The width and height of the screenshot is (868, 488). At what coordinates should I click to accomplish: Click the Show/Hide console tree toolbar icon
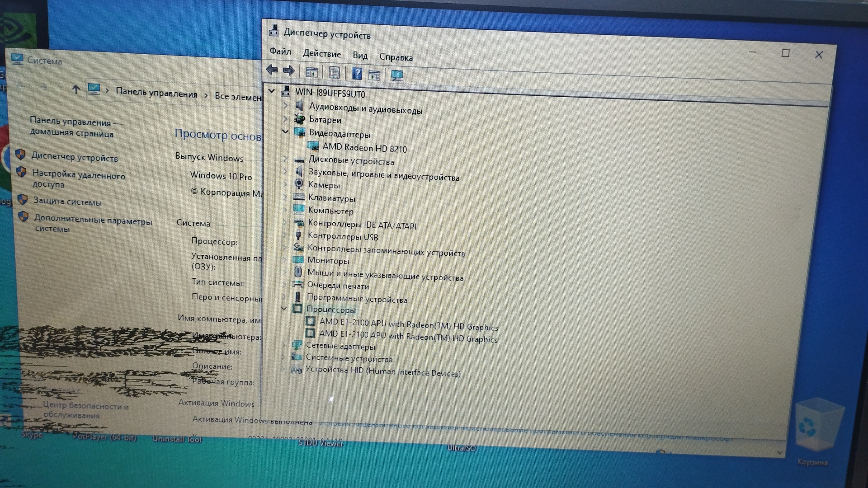[311, 72]
